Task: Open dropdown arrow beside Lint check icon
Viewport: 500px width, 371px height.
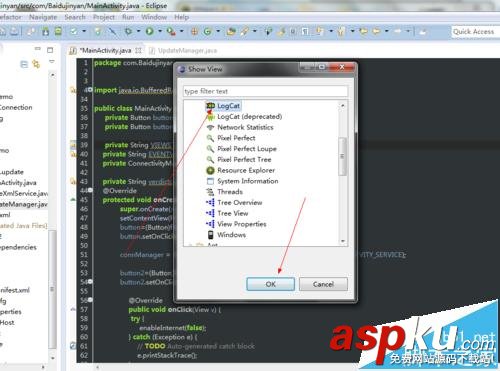Action: coord(84,31)
